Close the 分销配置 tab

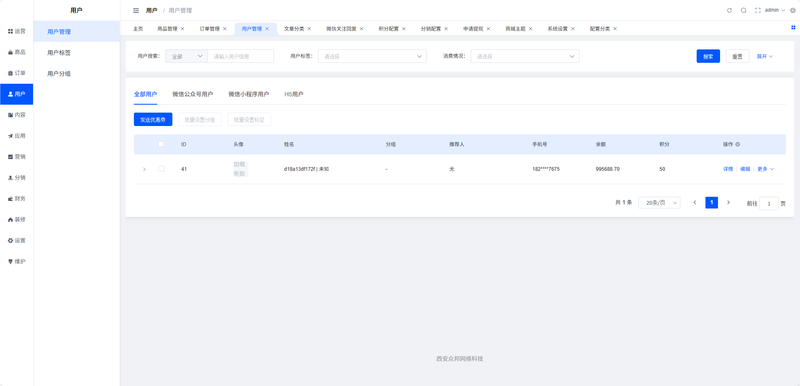click(x=446, y=29)
